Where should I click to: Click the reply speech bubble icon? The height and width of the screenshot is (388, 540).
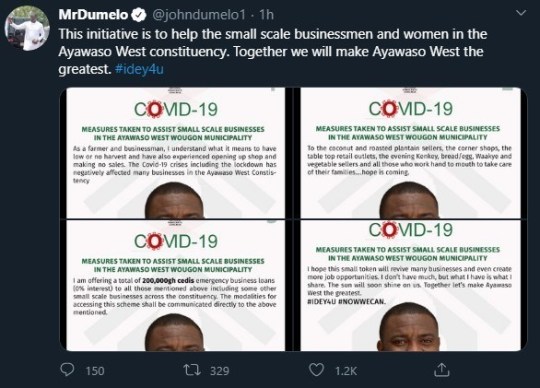click(x=67, y=370)
